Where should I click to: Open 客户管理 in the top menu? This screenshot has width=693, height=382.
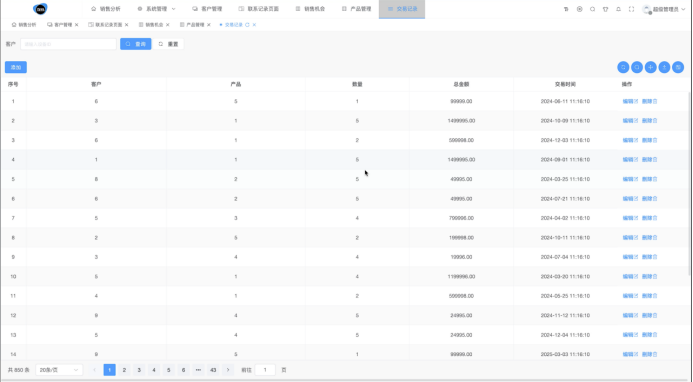207,9
